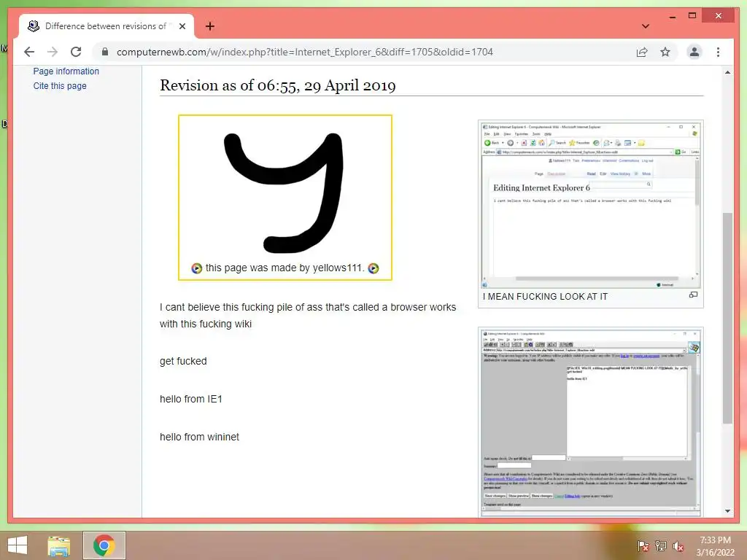The height and width of the screenshot is (560, 747).
Task: Open the Page information link
Action: pos(66,71)
